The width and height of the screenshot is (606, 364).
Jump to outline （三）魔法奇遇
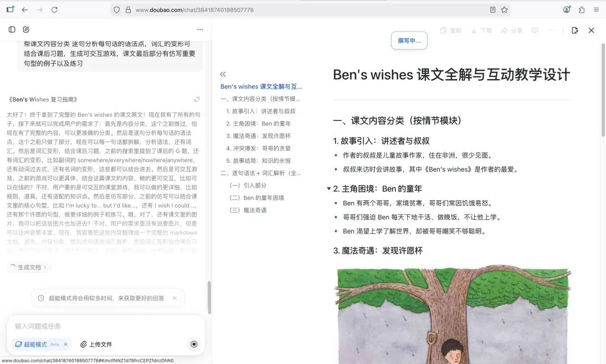pyautogui.click(x=248, y=210)
